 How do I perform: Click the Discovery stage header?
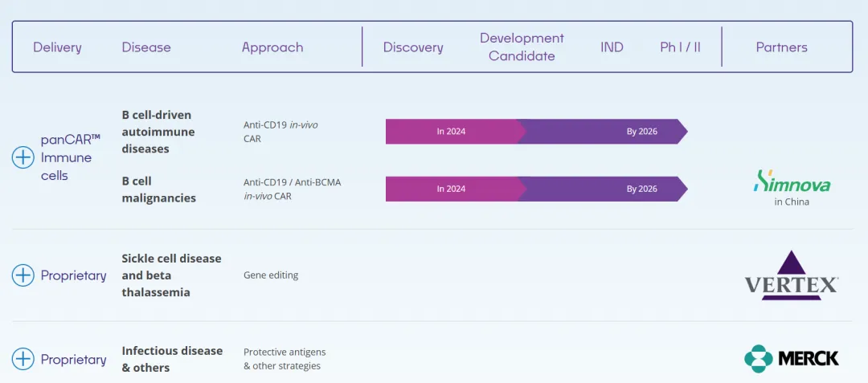pyautogui.click(x=413, y=47)
